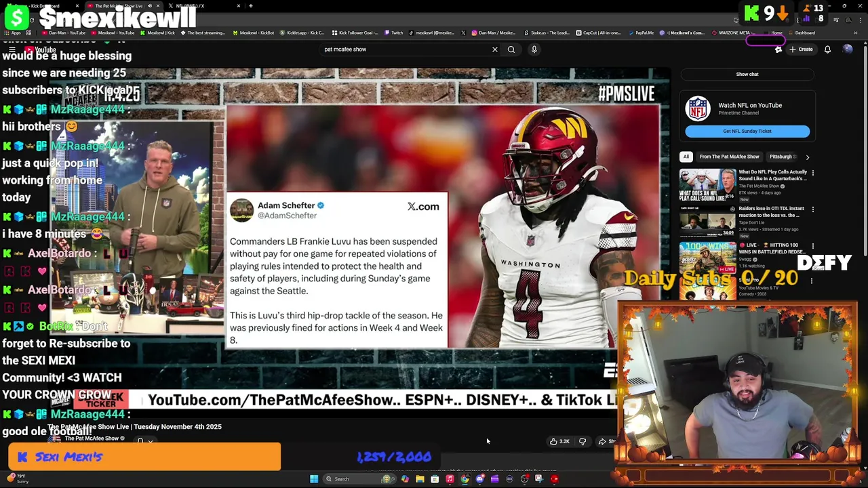Select 'From The Pat McAfee Show' chip
Image resolution: width=868 pixels, height=488 pixels.
(729, 157)
